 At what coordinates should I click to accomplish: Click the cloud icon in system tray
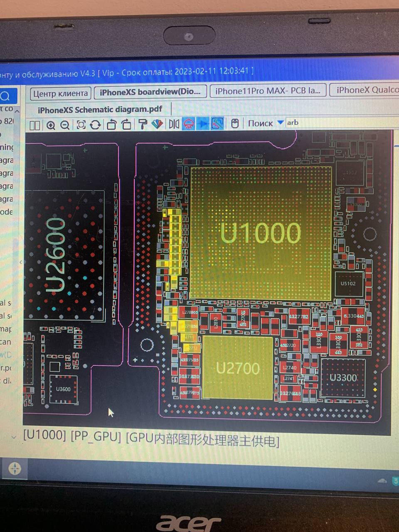coord(382,481)
